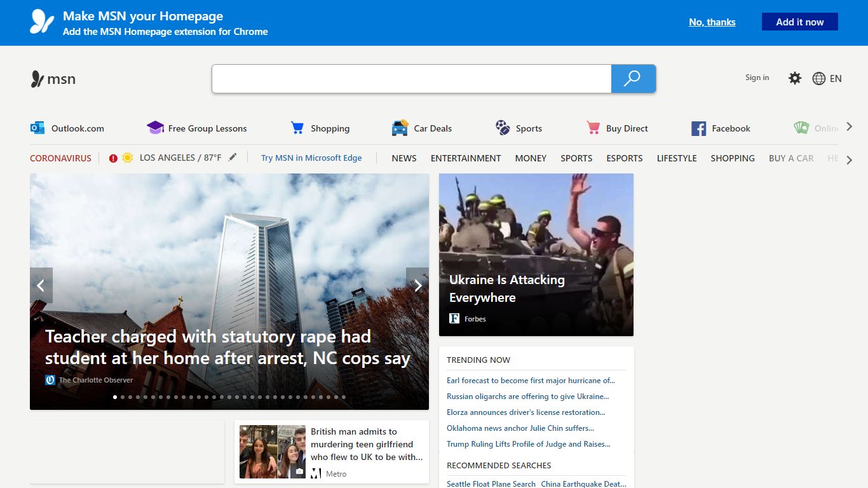Select last carousel dot indicator
Image resolution: width=868 pixels, height=488 pixels.
click(344, 397)
